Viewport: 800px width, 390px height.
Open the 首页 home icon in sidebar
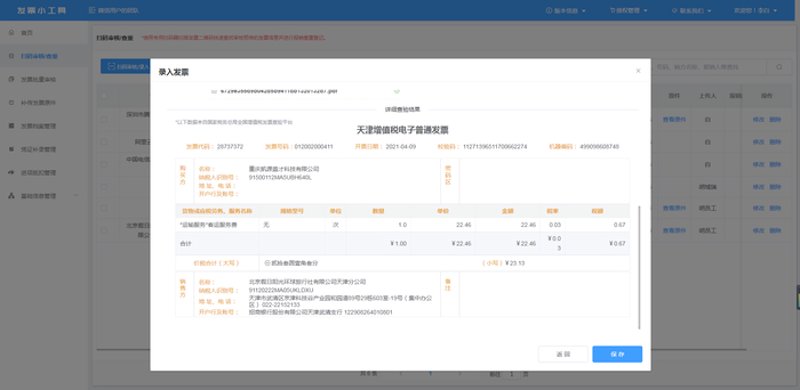[x=12, y=33]
